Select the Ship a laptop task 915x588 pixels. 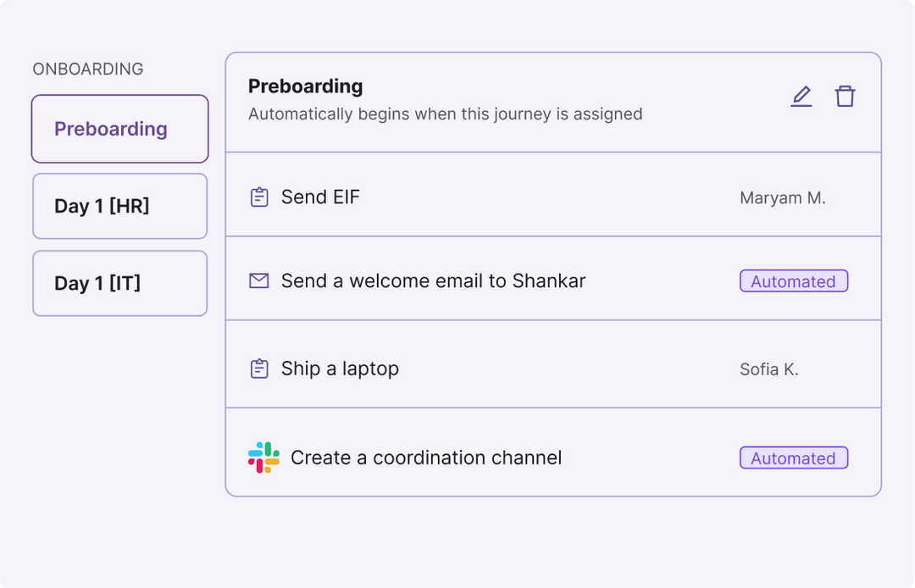pyautogui.click(x=340, y=369)
